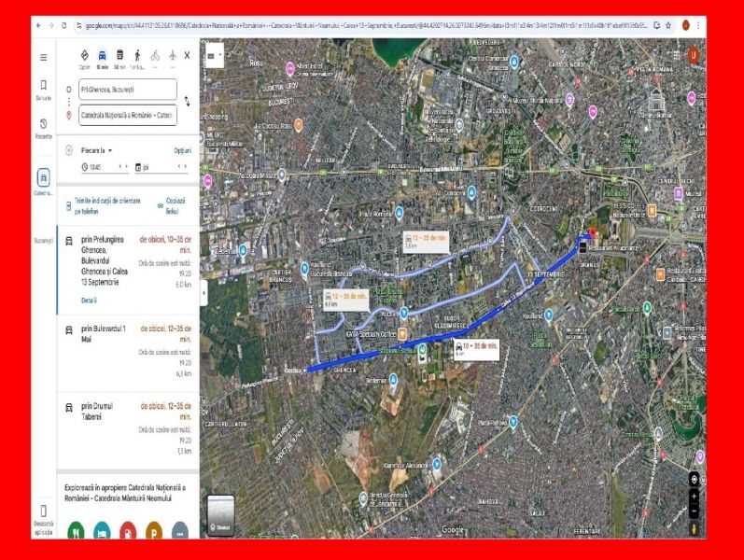Explore nearby hotels teal bed icon

pos(102,530)
